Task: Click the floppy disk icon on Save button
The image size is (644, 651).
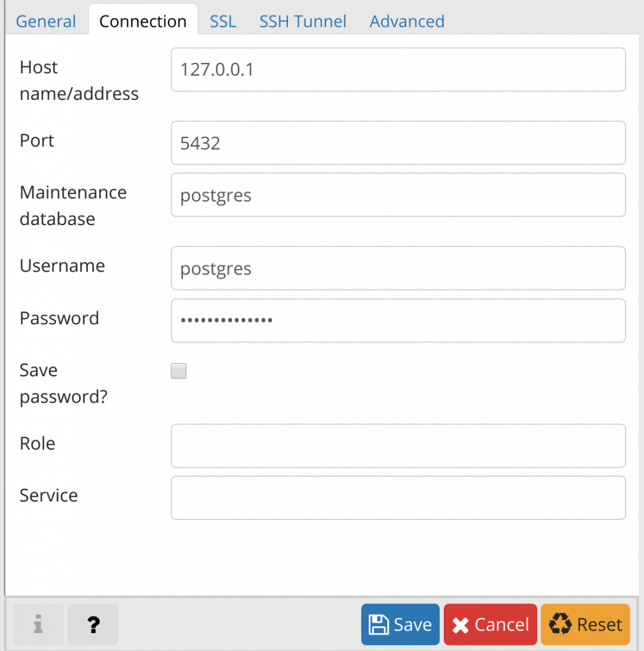Action: (378, 624)
